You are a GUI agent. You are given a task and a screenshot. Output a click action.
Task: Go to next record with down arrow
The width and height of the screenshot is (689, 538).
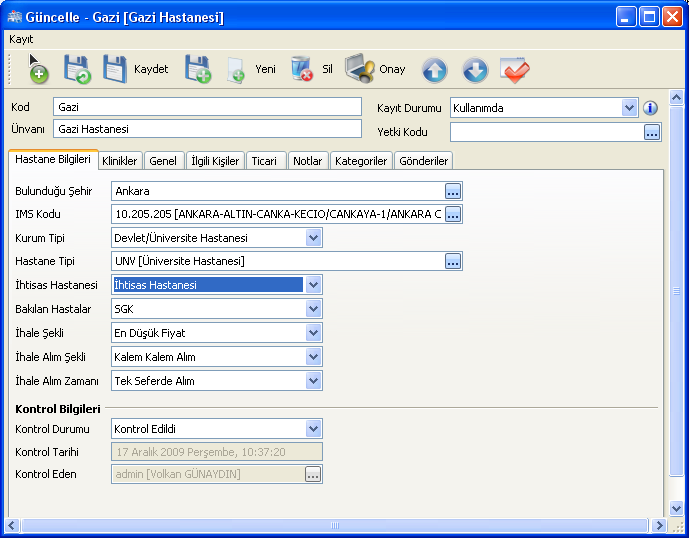click(x=475, y=70)
